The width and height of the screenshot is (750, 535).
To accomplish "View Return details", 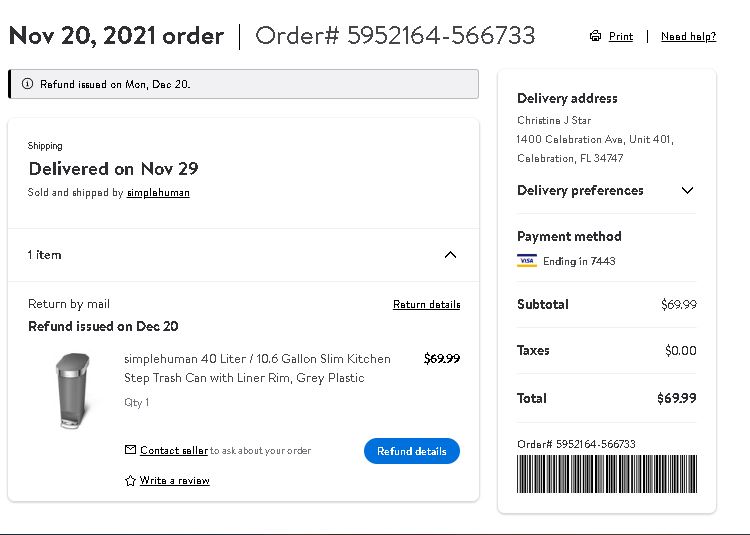I will [x=427, y=304].
